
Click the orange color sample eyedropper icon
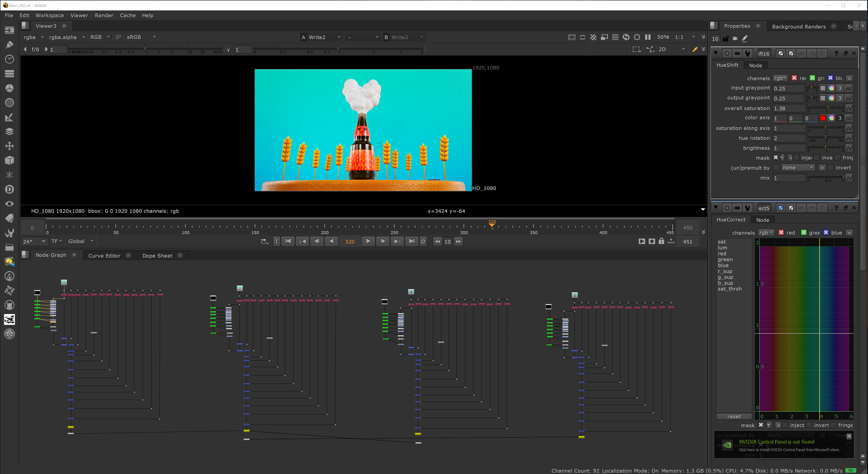click(695, 49)
